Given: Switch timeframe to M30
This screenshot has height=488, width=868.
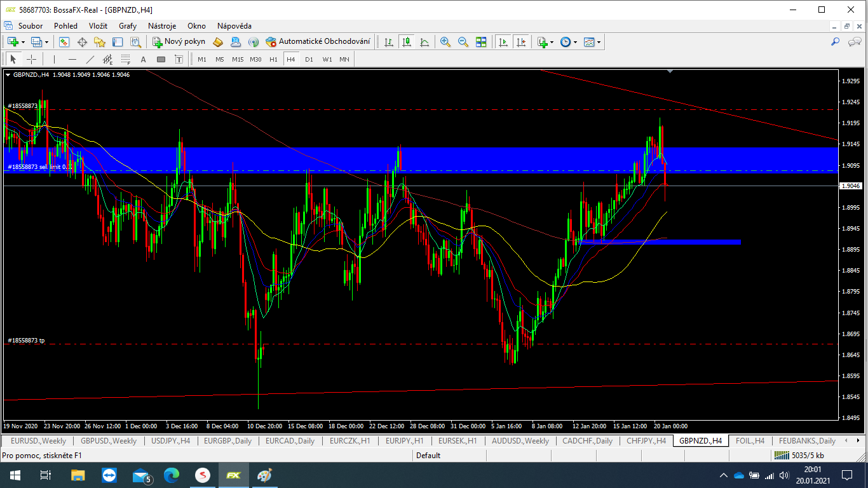Looking at the screenshot, I should 255,59.
